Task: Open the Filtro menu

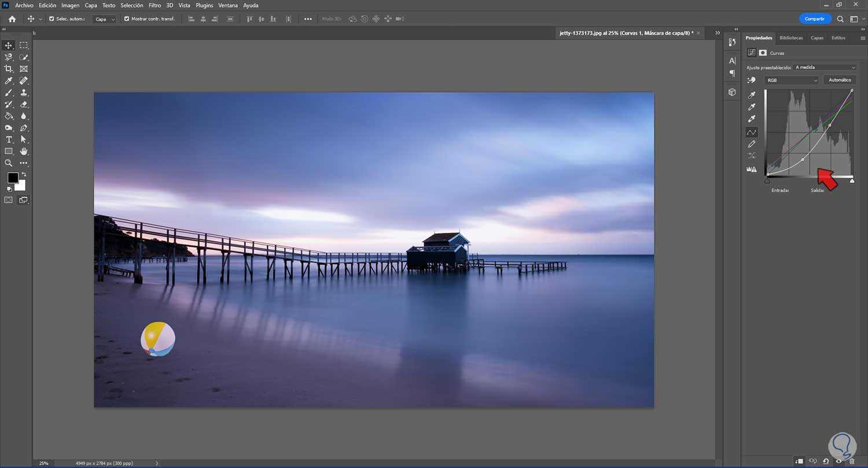Action: pyautogui.click(x=155, y=5)
